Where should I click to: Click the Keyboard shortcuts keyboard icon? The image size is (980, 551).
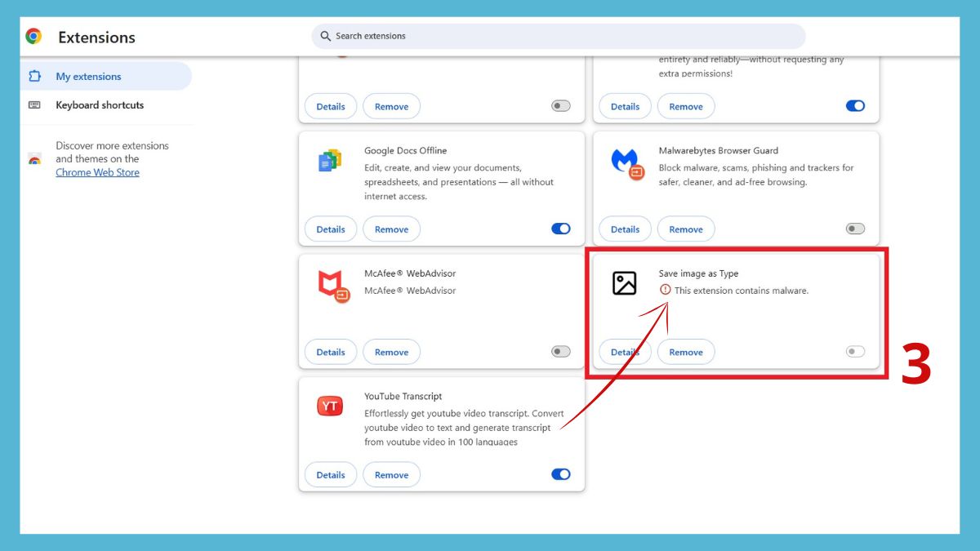point(34,105)
